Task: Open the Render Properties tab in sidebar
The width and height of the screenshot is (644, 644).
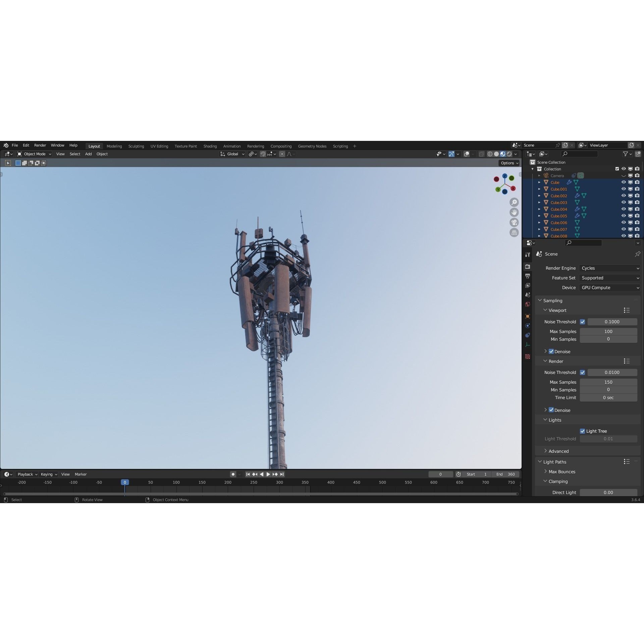Action: (x=528, y=267)
